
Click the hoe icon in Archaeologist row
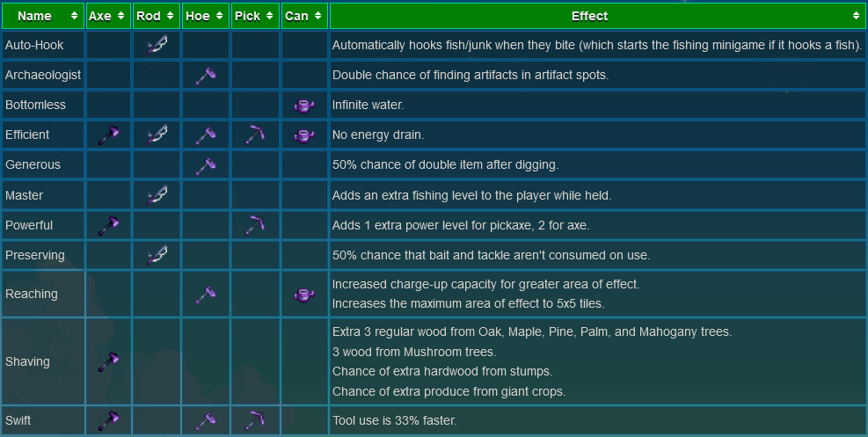pos(205,76)
